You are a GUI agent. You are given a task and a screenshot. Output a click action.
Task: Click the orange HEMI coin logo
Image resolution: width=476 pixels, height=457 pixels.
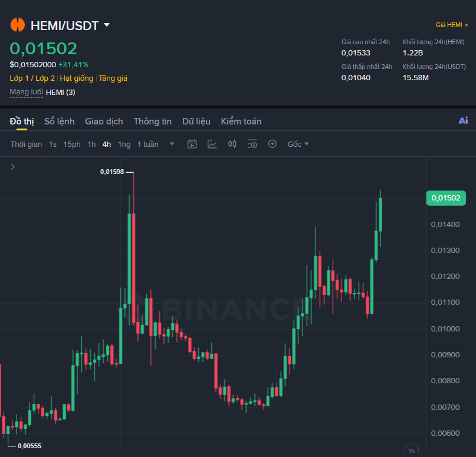pyautogui.click(x=18, y=25)
